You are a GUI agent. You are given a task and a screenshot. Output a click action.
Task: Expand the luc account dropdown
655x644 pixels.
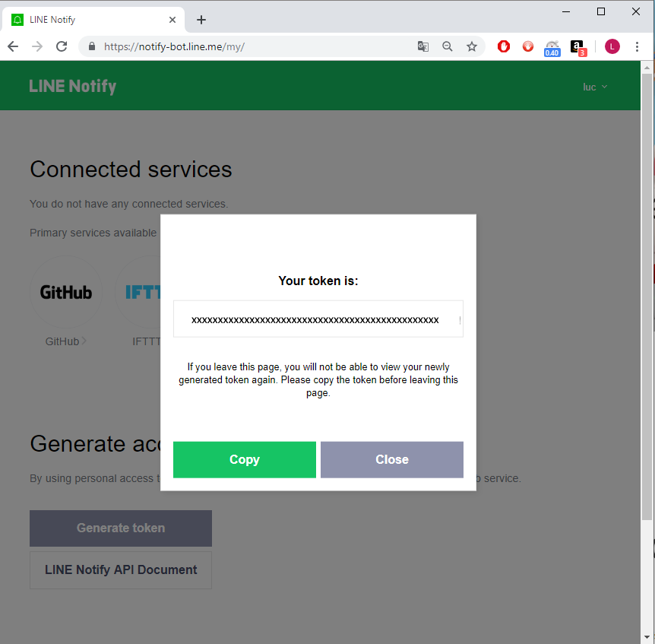click(x=595, y=87)
